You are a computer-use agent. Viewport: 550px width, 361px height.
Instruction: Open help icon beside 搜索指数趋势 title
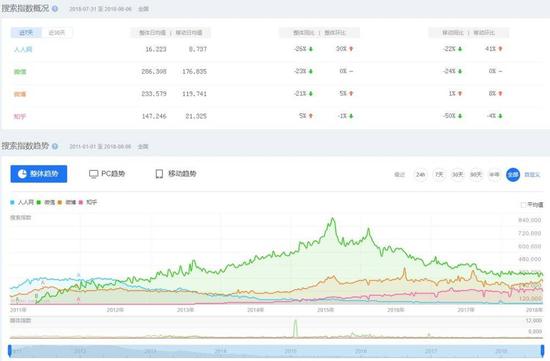click(55, 146)
